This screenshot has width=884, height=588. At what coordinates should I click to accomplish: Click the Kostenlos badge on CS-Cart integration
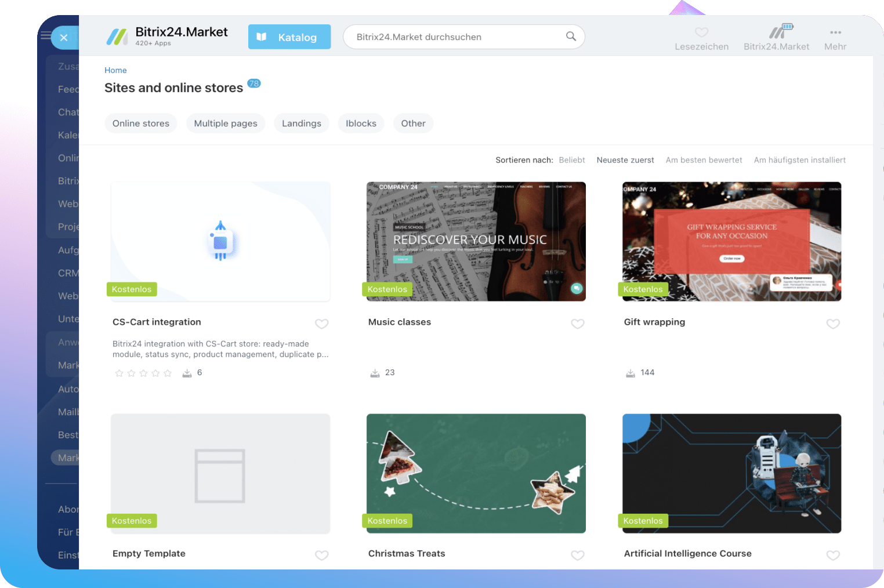(132, 289)
